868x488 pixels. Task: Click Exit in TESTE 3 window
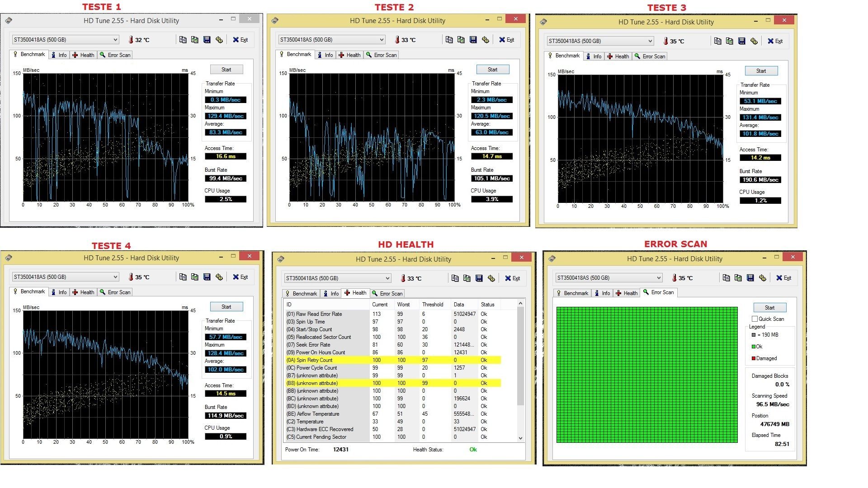[775, 41]
